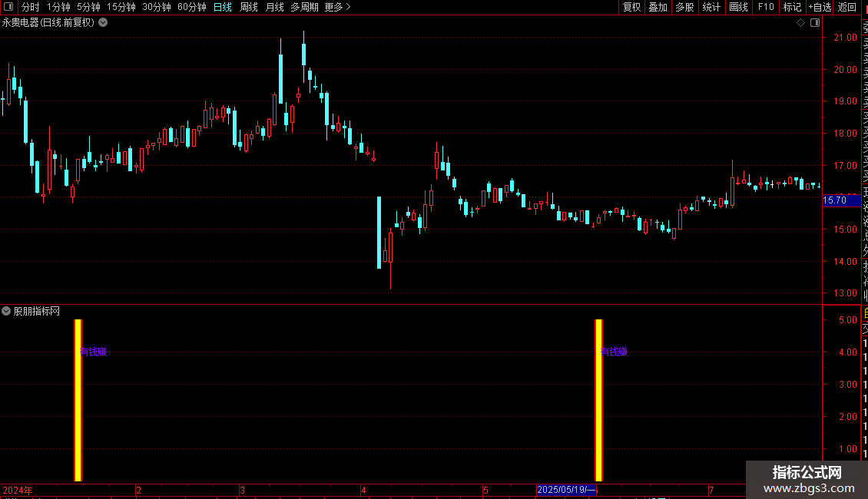Click the second 有钱赚 label text
Screen dimensions: 868x499
[x=614, y=352]
